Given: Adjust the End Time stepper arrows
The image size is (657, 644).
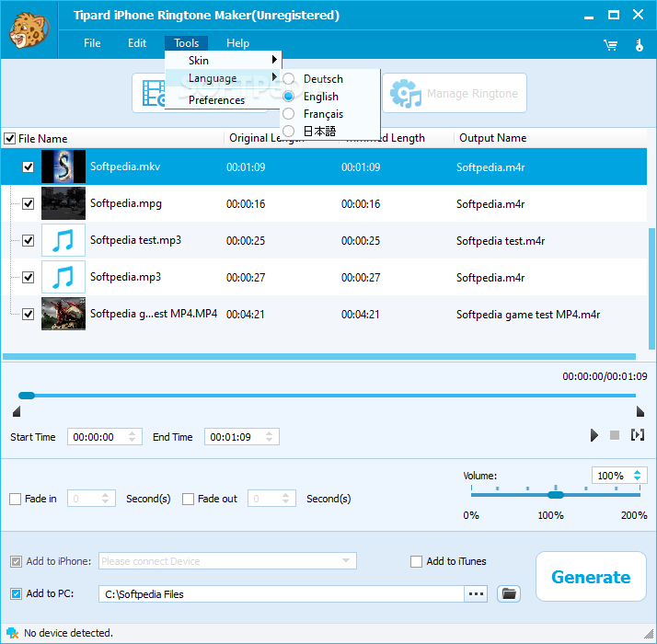Looking at the screenshot, I should click(x=269, y=437).
